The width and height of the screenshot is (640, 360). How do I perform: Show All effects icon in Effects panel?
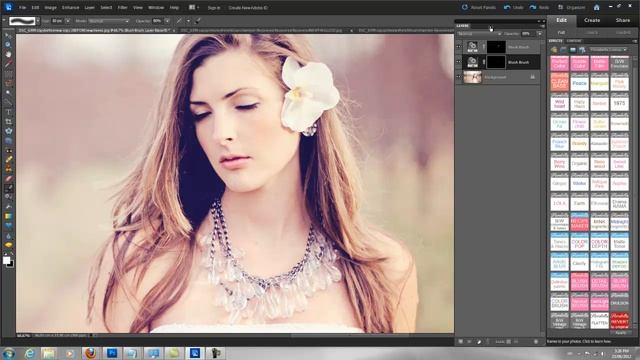(582, 50)
